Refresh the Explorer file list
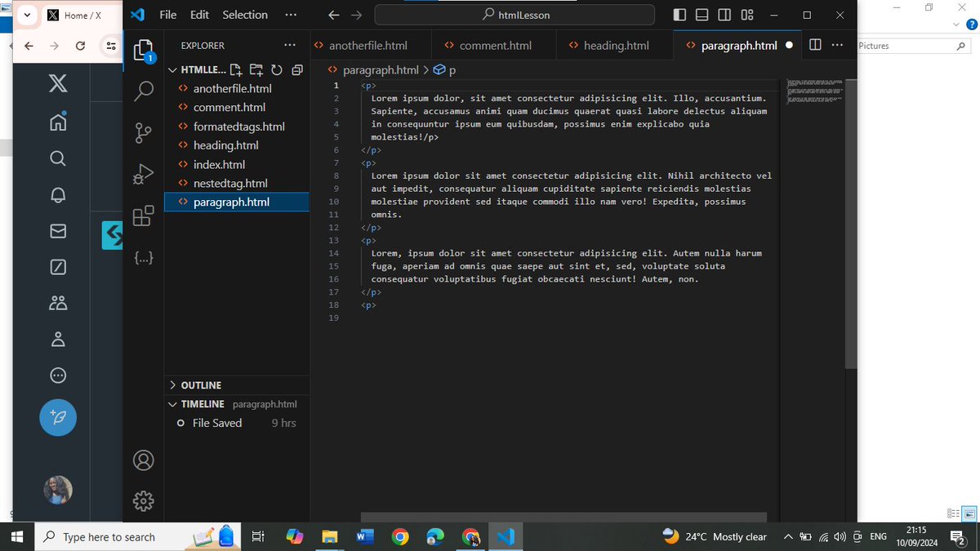 coord(277,69)
